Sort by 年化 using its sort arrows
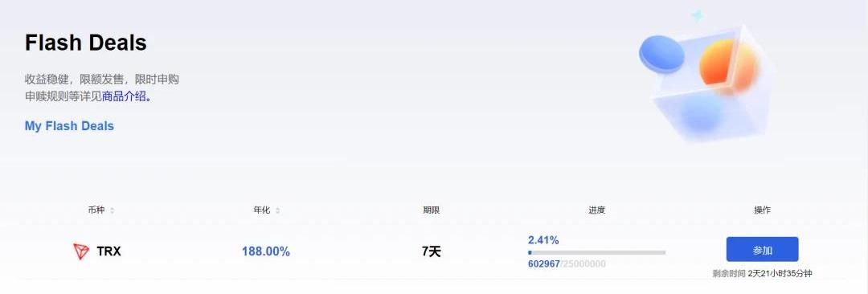Screen dimensions: 868x294 (278, 210)
